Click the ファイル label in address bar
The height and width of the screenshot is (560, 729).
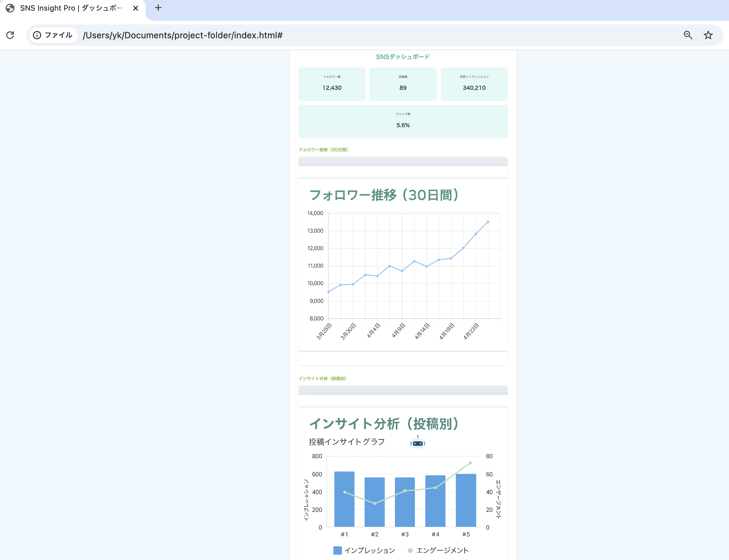[58, 35]
